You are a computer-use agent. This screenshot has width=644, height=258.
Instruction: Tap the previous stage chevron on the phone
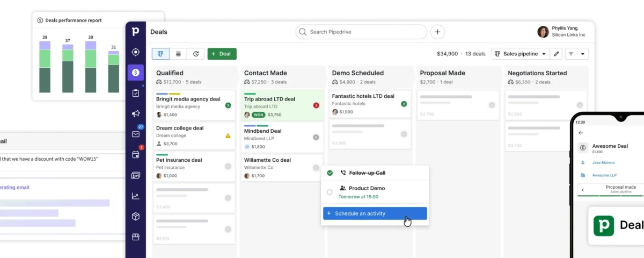583,190
